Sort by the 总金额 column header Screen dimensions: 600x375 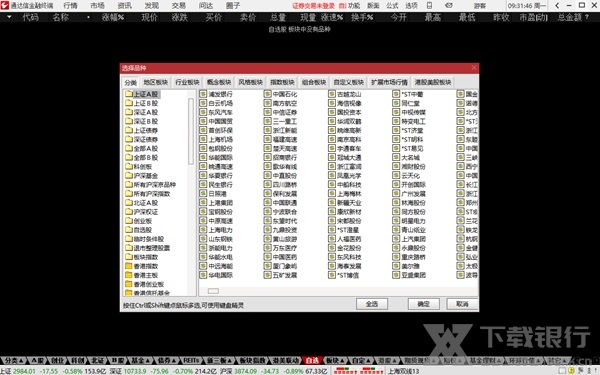pyautogui.click(x=570, y=17)
